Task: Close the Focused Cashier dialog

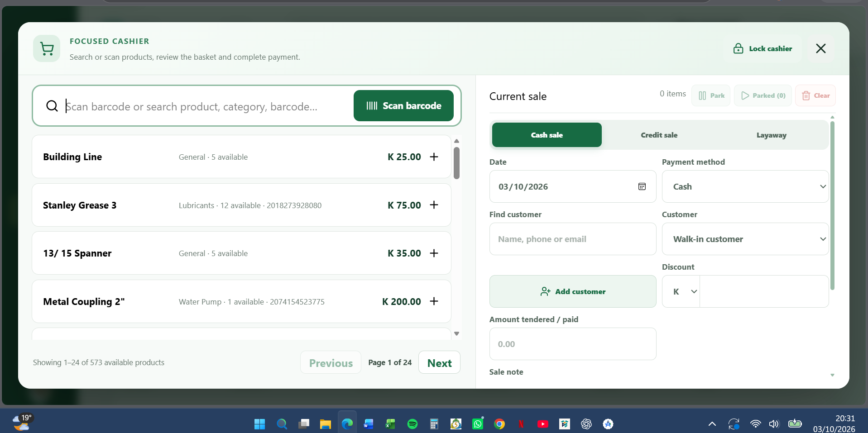Action: pos(821,48)
